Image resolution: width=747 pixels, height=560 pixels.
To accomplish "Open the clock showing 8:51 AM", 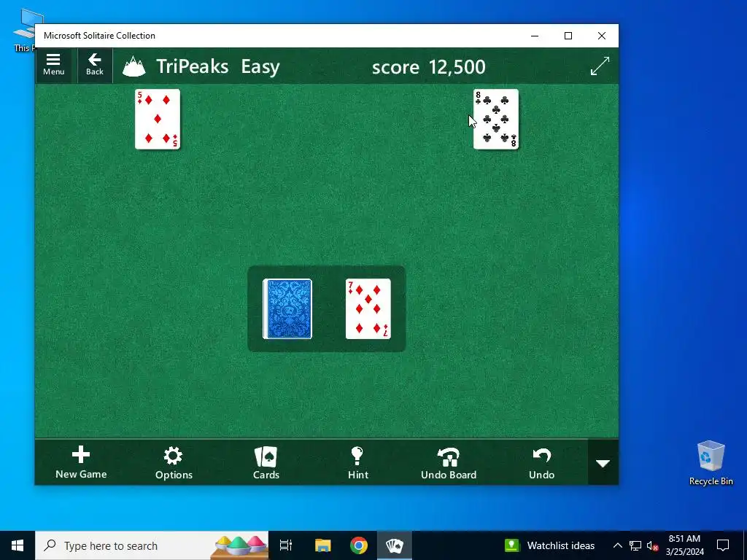I will pyautogui.click(x=684, y=545).
